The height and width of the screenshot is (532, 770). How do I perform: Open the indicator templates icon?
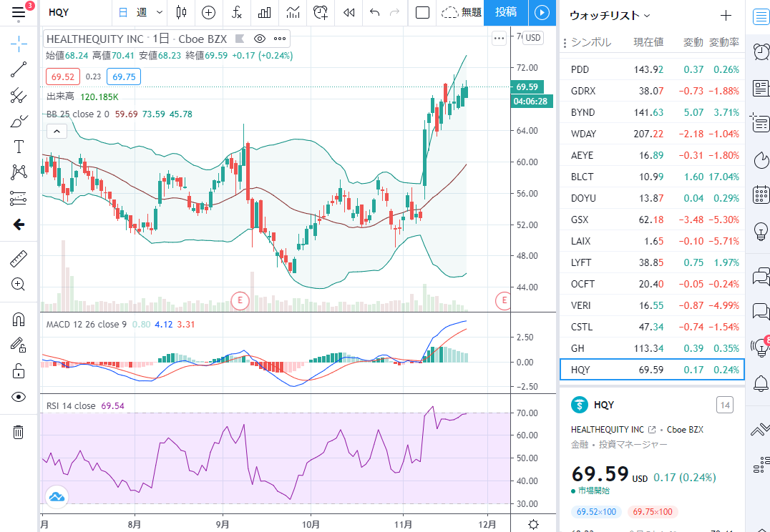(x=293, y=13)
